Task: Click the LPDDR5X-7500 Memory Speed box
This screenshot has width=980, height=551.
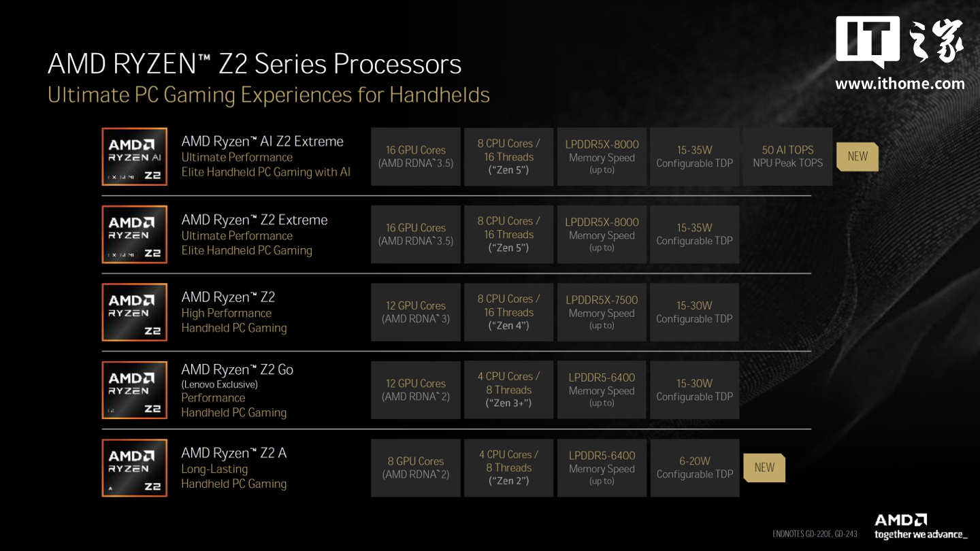Action: (x=602, y=312)
